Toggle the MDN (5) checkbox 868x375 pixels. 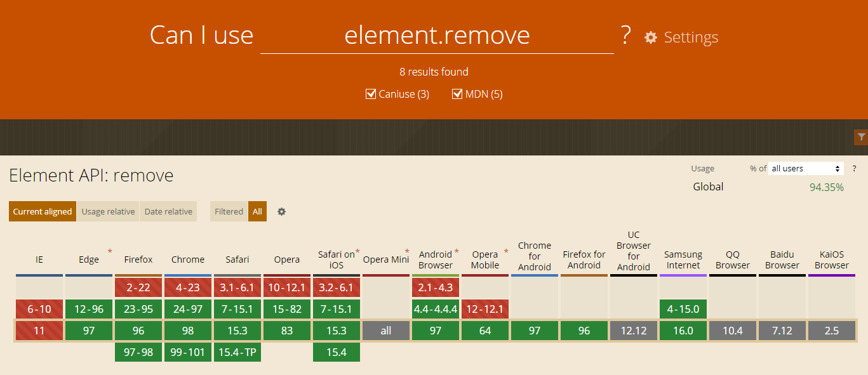[457, 94]
